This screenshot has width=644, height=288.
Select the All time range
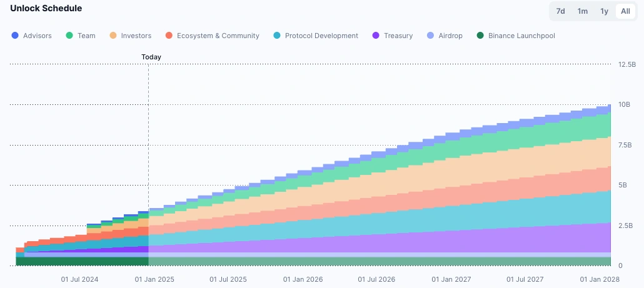click(x=625, y=11)
